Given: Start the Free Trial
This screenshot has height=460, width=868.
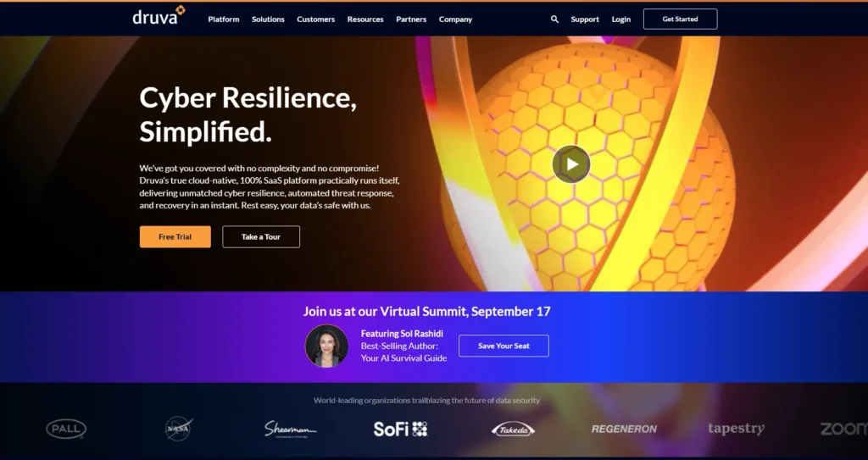Looking at the screenshot, I should click(x=175, y=237).
